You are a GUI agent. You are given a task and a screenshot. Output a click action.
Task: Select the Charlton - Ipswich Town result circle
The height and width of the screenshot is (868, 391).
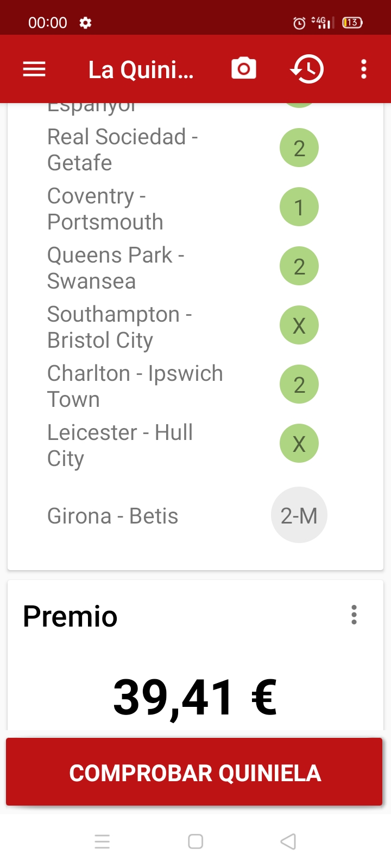click(299, 385)
